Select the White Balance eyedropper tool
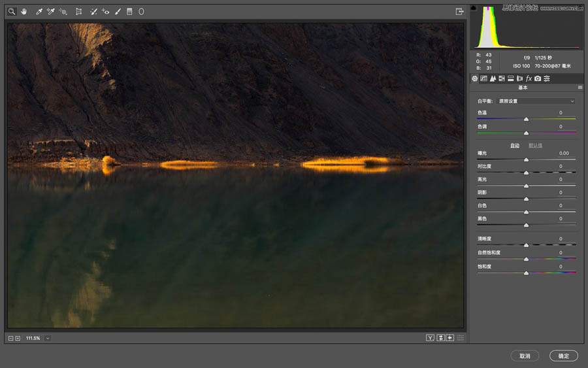This screenshot has width=588, height=368. [39, 12]
